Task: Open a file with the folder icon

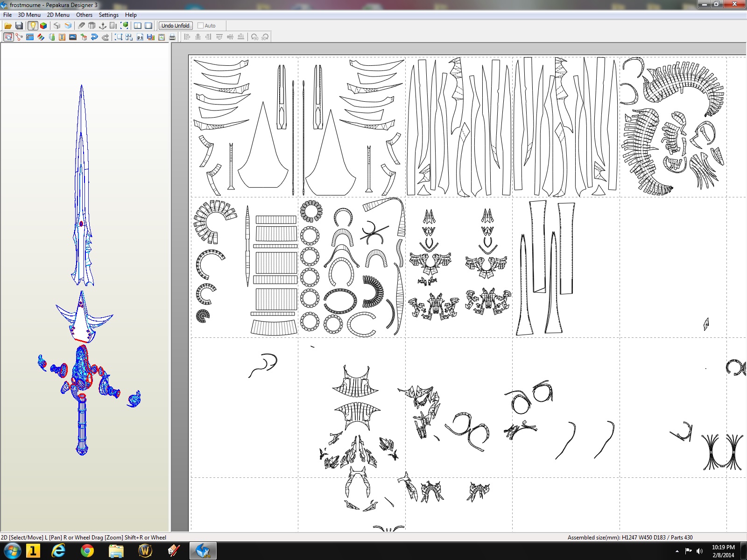Action: pos(8,26)
